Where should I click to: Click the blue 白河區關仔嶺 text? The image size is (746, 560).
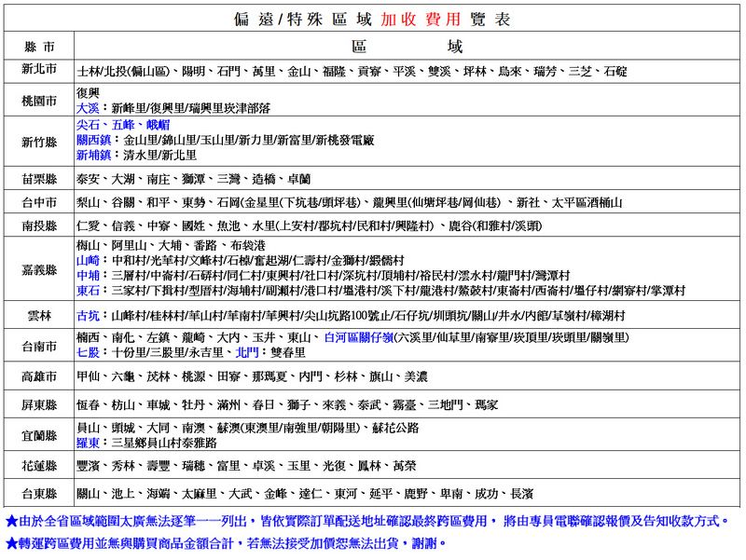357,337
